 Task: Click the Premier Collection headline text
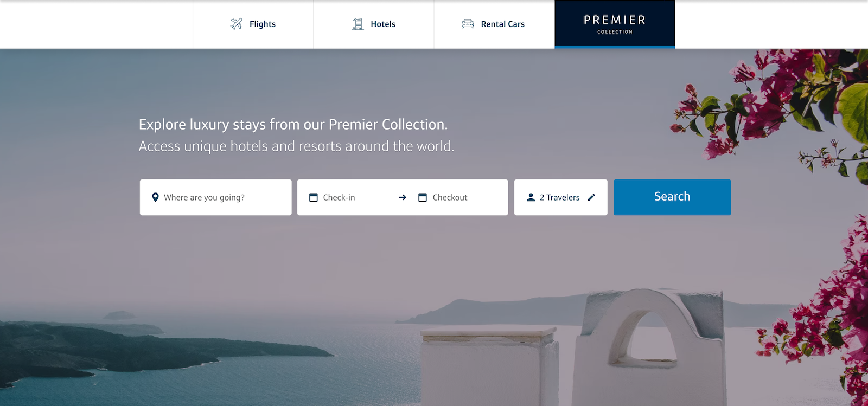pyautogui.click(x=293, y=125)
